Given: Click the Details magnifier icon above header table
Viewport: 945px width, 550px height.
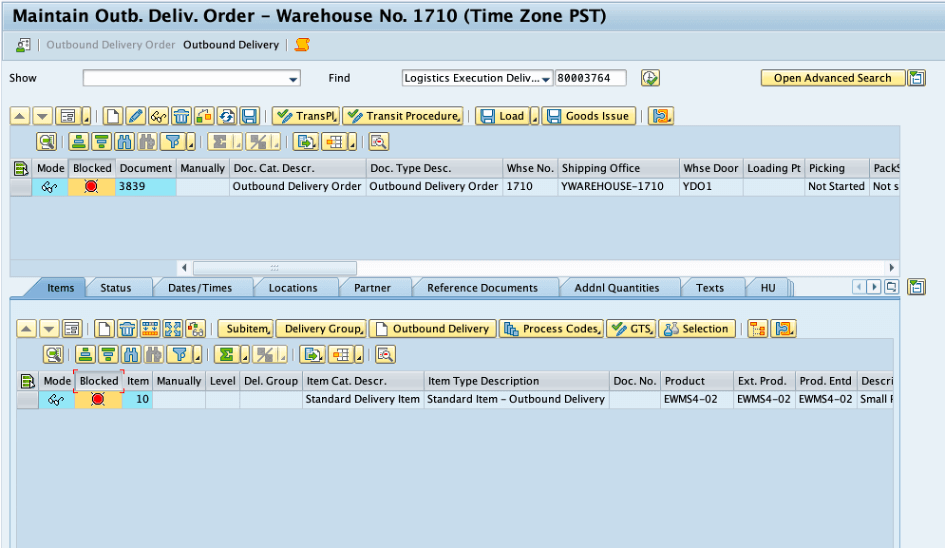Looking at the screenshot, I should point(46,142).
